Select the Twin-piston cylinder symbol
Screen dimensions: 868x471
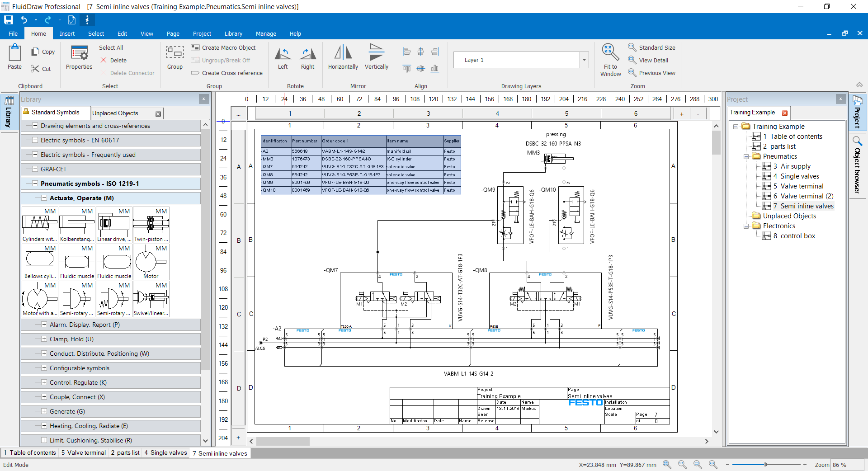151,225
